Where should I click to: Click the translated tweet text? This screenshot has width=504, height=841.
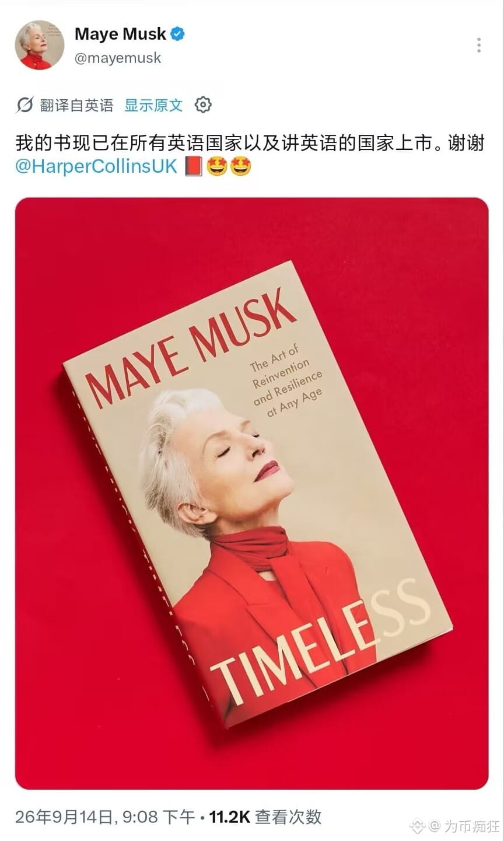(x=250, y=143)
